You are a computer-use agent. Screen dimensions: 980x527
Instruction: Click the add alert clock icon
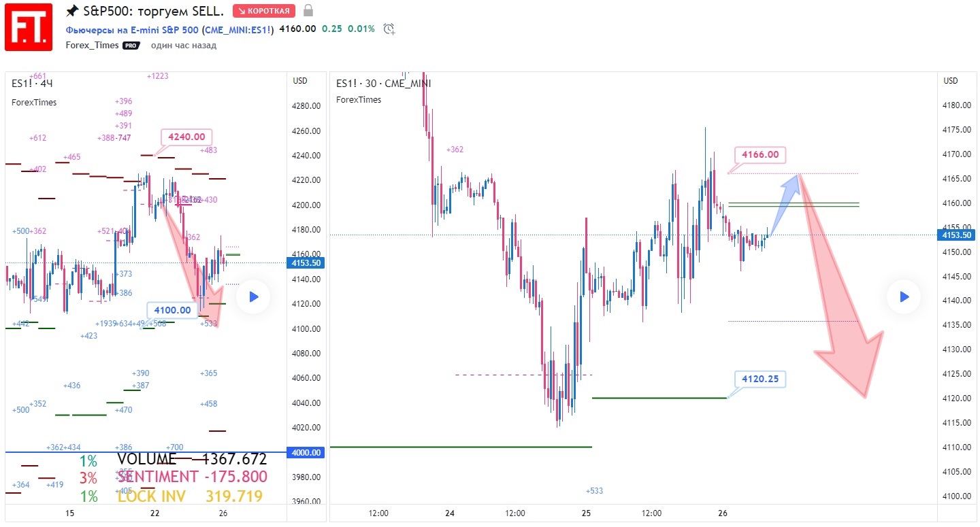point(389,29)
